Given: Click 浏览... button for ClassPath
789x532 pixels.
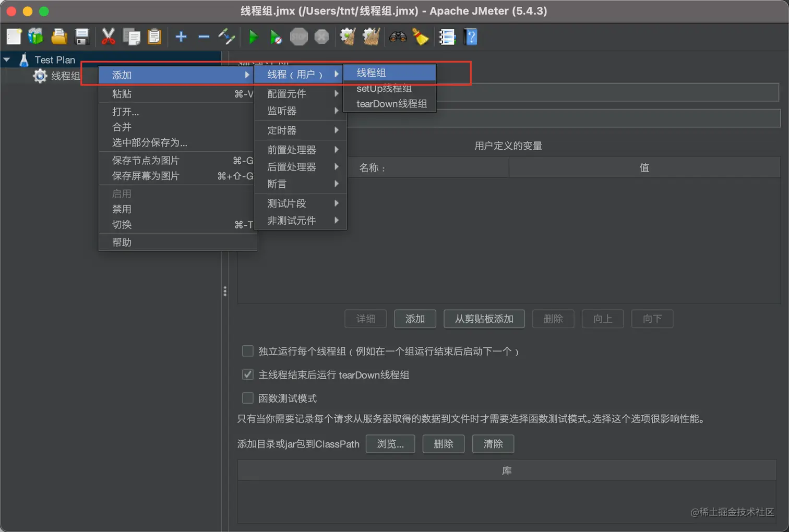Looking at the screenshot, I should coord(390,444).
